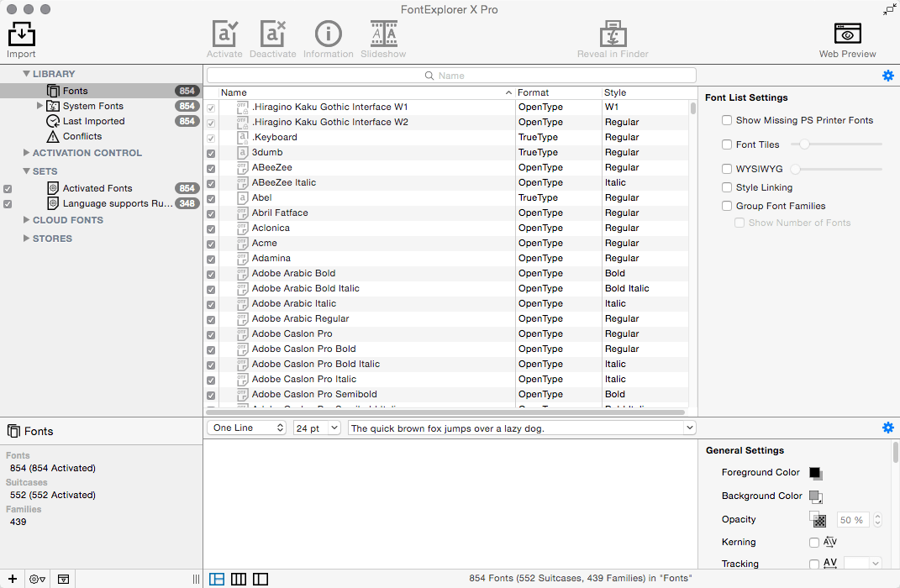Click the Opacity stepper arrows
900x588 pixels.
click(877, 520)
